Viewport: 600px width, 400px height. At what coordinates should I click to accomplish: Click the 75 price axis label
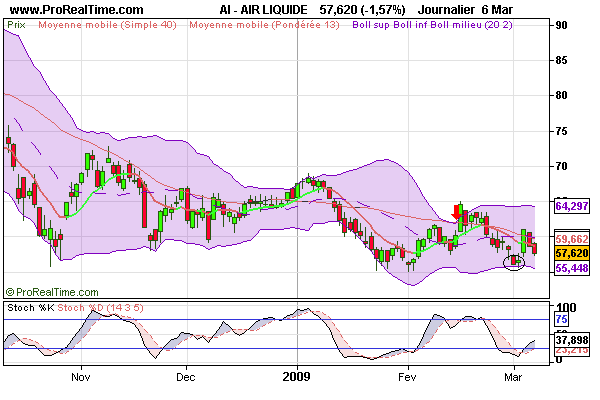click(561, 131)
